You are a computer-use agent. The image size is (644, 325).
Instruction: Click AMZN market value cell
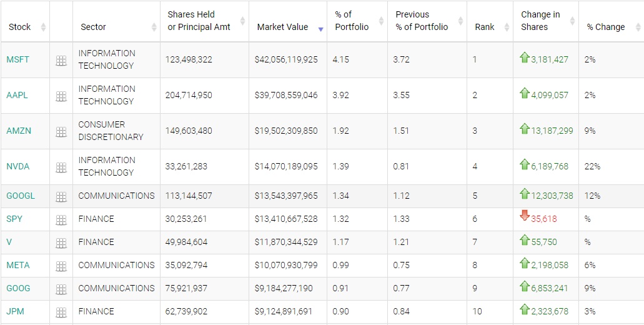(286, 131)
